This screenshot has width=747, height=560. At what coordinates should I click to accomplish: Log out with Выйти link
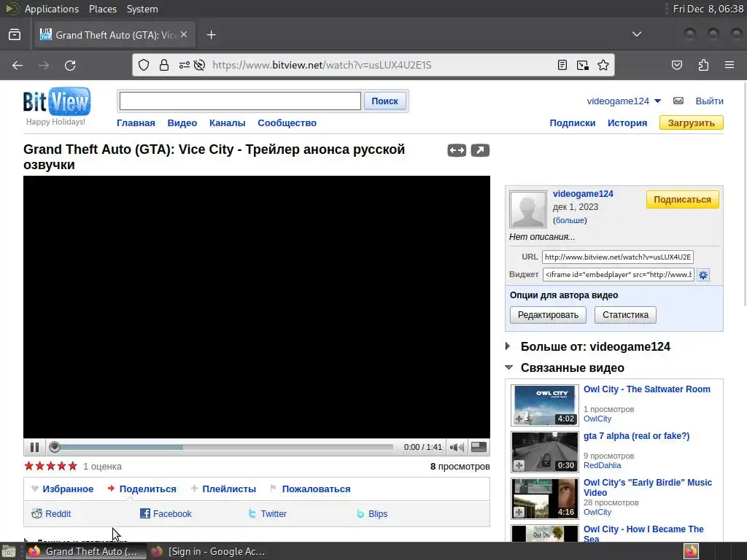(x=709, y=101)
